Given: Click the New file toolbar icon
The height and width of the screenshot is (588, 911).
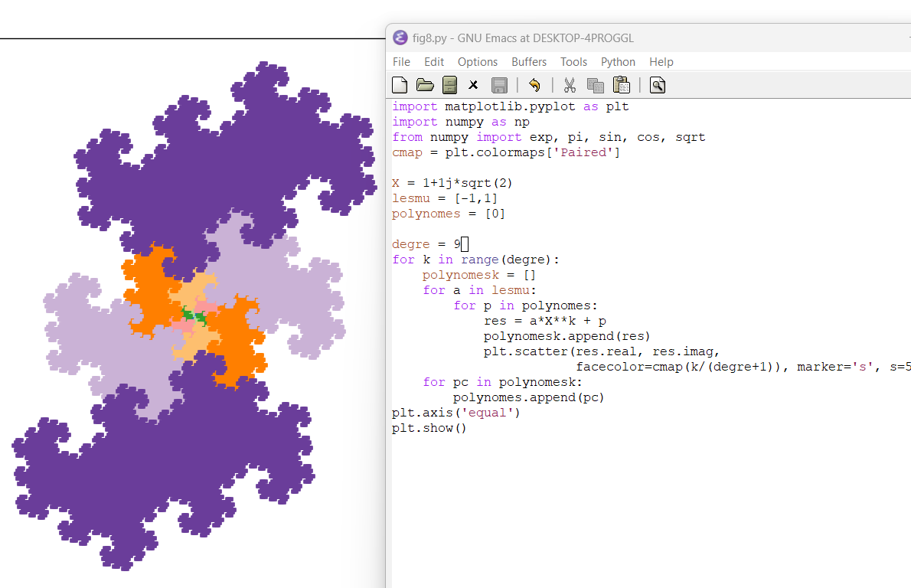Looking at the screenshot, I should click(x=400, y=85).
